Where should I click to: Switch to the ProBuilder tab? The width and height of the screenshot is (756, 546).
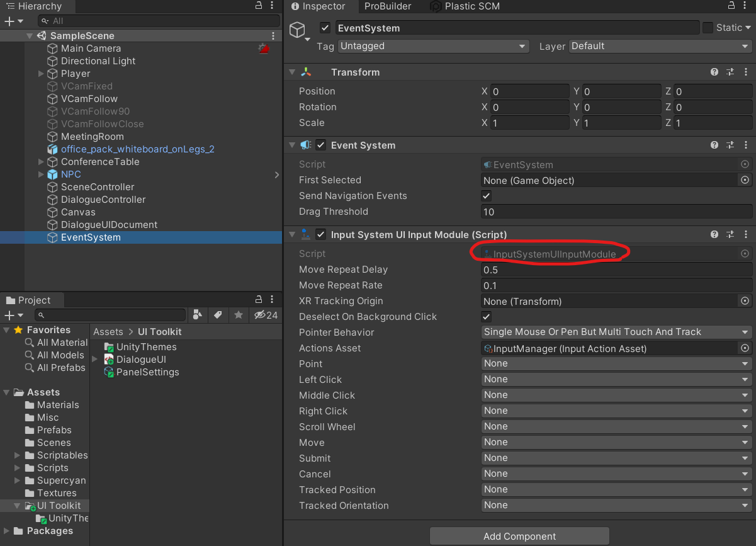click(388, 6)
